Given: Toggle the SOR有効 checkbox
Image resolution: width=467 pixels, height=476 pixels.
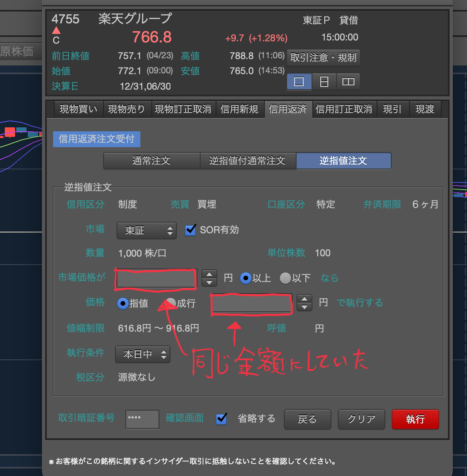Looking at the screenshot, I should click(x=191, y=230).
